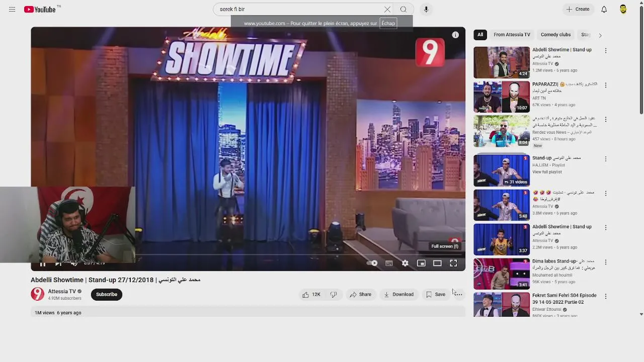Select the 'Comedy clubs' chip
Image resolution: width=644 pixels, height=362 pixels.
[555, 35]
